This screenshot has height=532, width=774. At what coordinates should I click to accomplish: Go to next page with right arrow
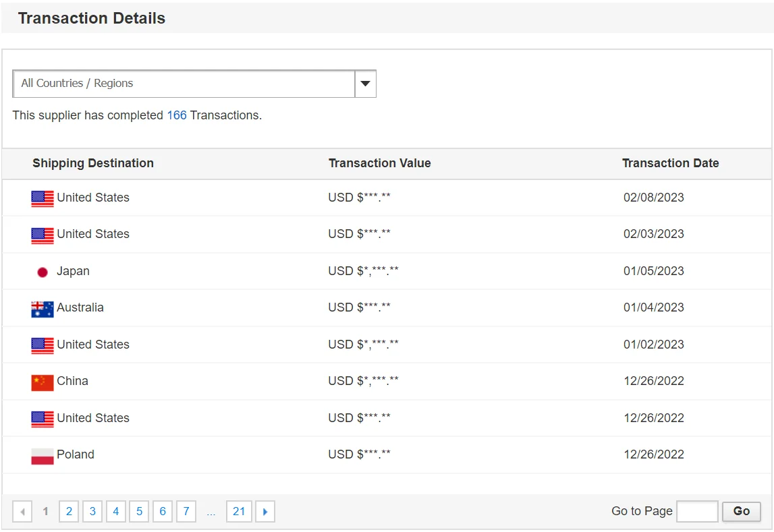point(265,512)
